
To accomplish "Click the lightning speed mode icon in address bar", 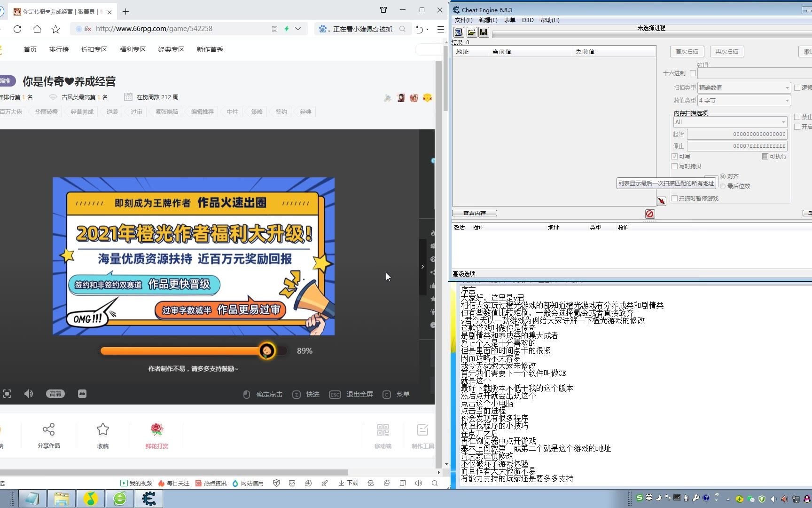I will [x=286, y=29].
